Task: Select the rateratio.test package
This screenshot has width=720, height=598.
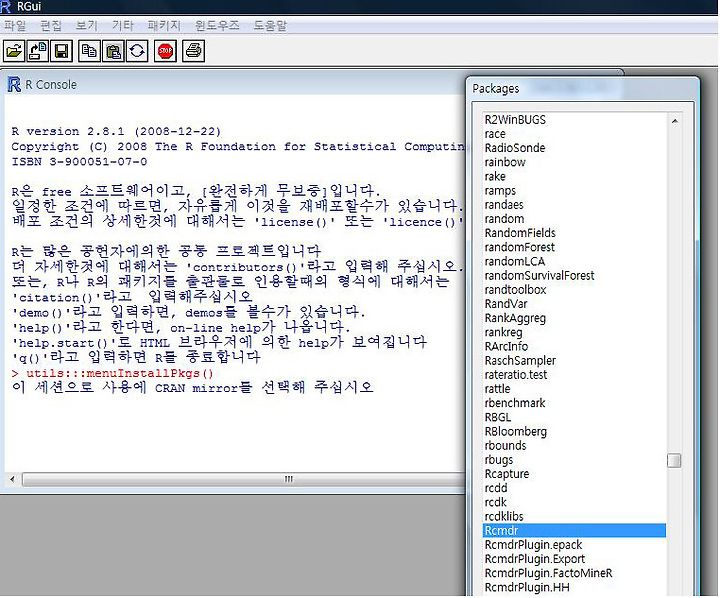Action: point(574,375)
